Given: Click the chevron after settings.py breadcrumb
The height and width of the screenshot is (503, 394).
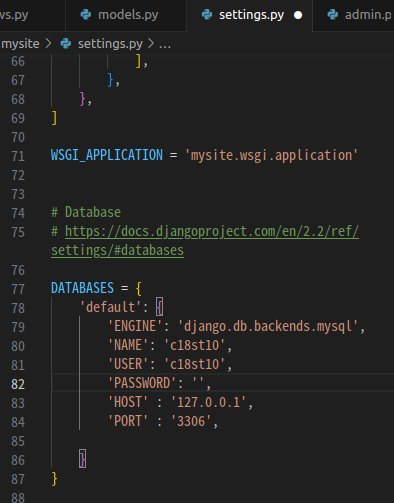Looking at the screenshot, I should click(x=151, y=43).
